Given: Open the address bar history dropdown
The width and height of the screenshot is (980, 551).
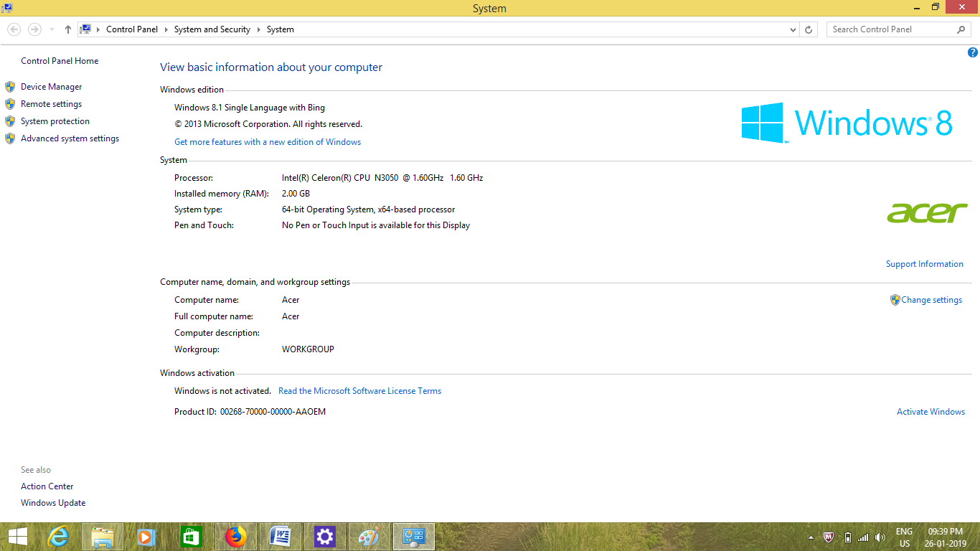Looking at the screenshot, I should 793,29.
